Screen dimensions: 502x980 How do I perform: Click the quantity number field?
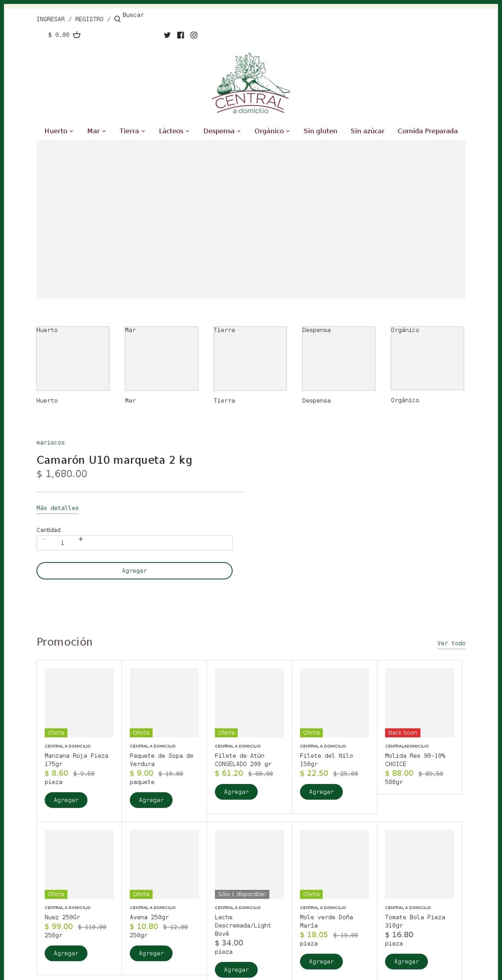[x=62, y=543]
